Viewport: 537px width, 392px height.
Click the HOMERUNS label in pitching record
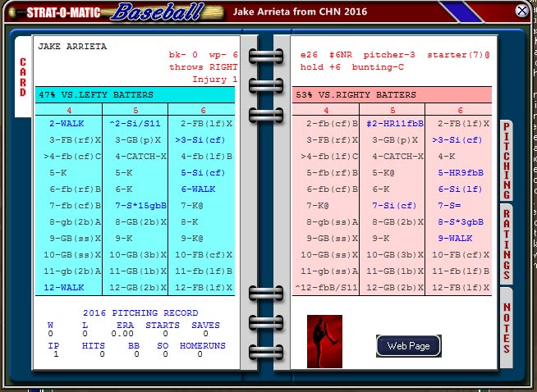[x=203, y=346]
